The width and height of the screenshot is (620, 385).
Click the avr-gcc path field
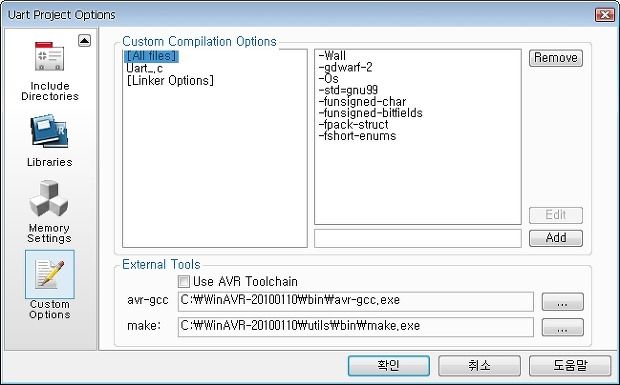pos(355,302)
